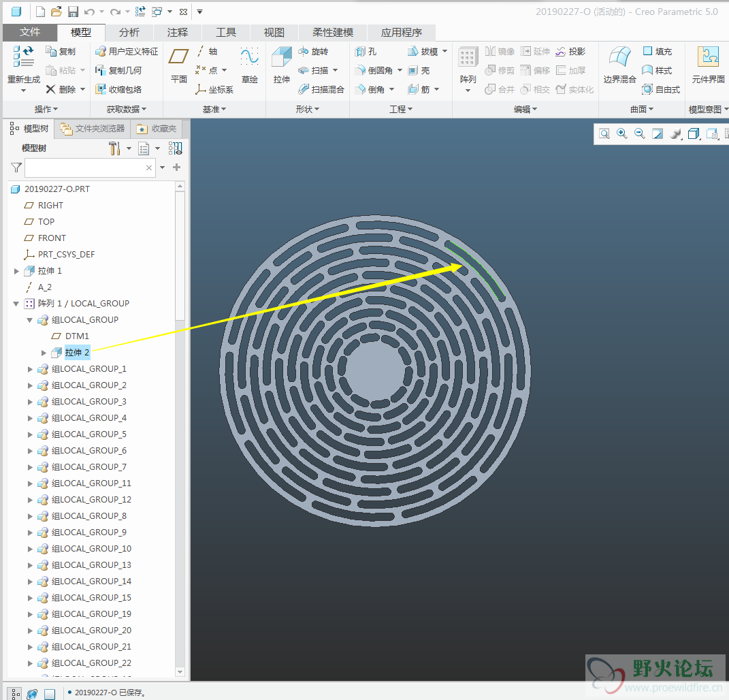Expand the Engineering (工程) group dropdown

[x=401, y=110]
